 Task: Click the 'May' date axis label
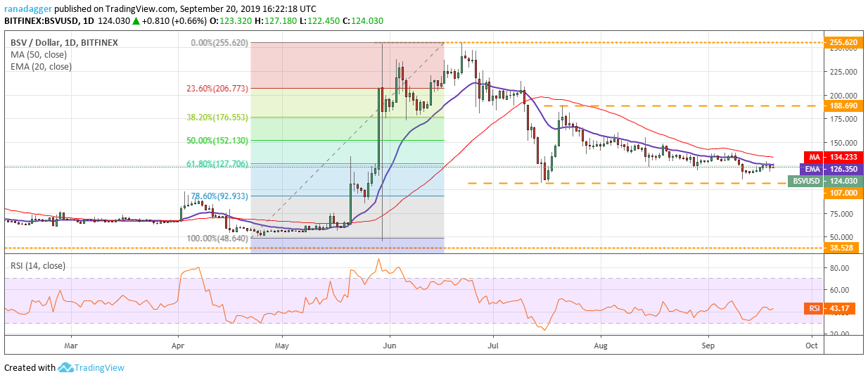pyautogui.click(x=282, y=346)
